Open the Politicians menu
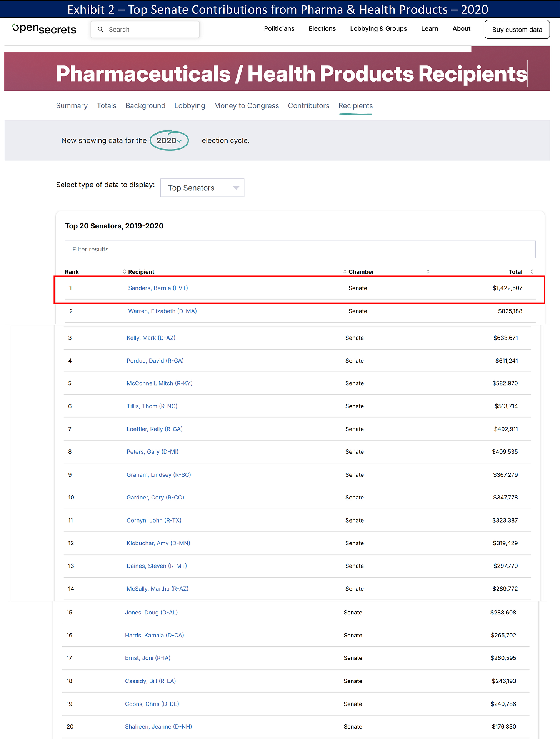The image size is (560, 739). pos(279,29)
